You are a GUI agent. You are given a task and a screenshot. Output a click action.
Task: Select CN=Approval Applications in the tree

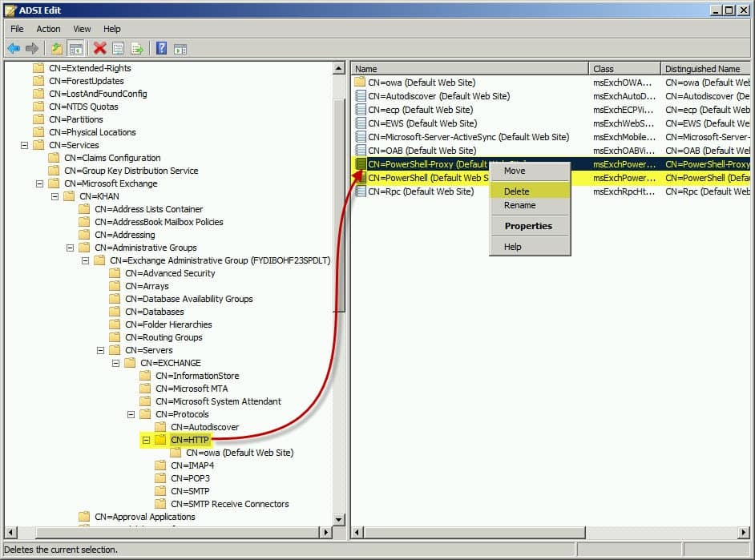coord(145,517)
